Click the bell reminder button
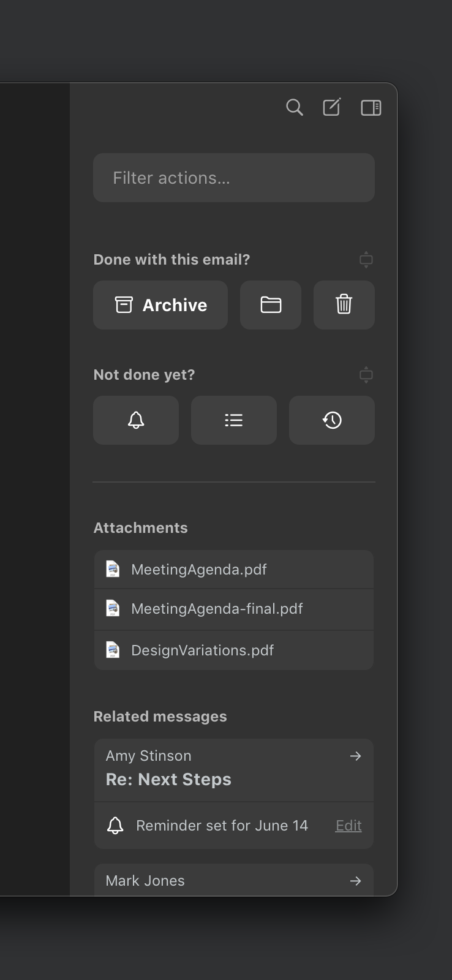 tap(136, 420)
